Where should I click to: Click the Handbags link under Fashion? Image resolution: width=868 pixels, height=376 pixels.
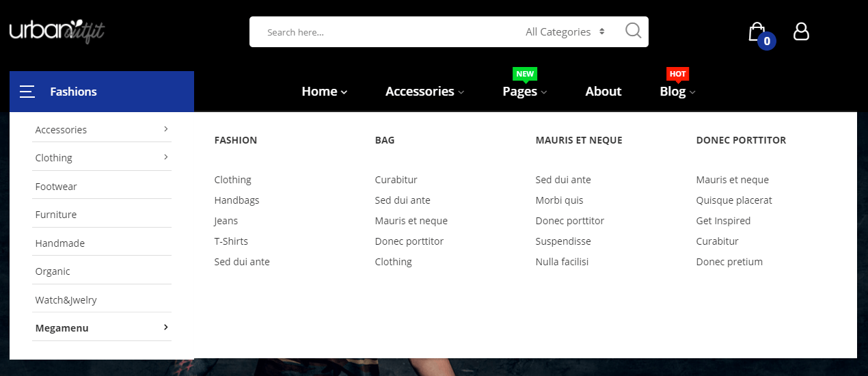[x=236, y=200]
